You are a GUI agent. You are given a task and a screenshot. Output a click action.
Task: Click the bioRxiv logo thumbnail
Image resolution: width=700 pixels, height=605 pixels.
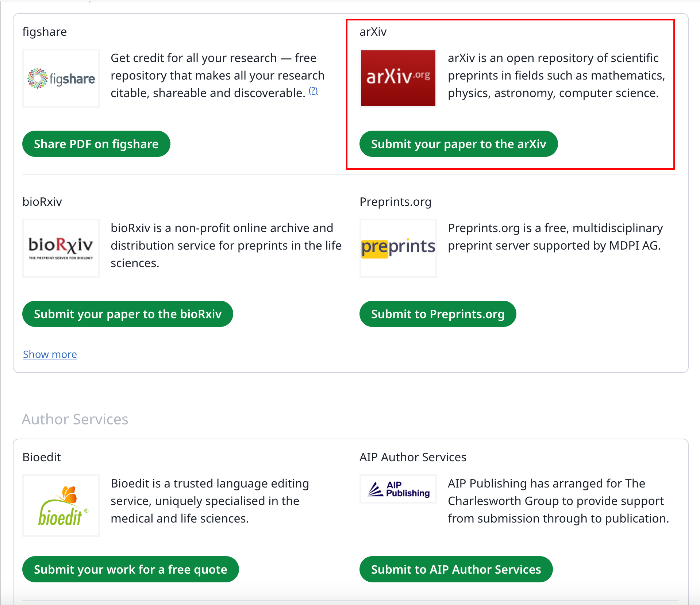tap(61, 248)
